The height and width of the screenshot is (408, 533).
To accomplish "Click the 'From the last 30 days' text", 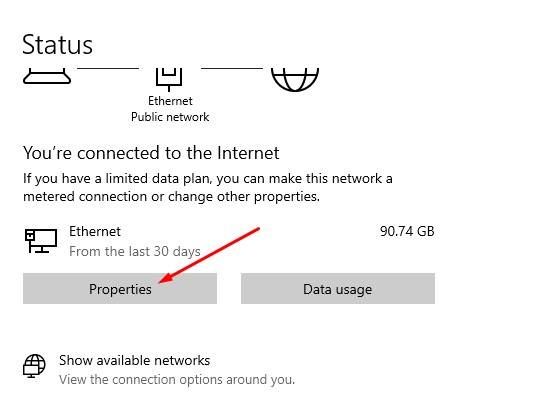I will click(135, 252).
